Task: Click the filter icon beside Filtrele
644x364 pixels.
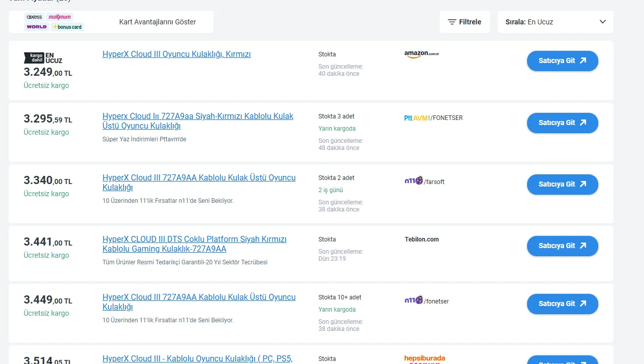Action: click(x=452, y=22)
